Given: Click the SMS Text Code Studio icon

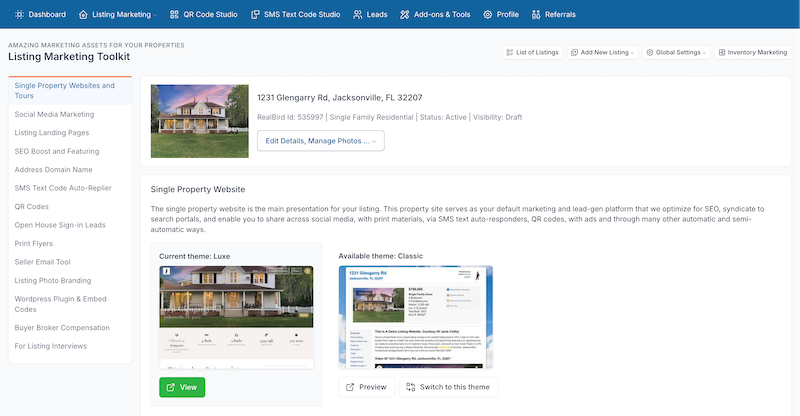Looking at the screenshot, I should pyautogui.click(x=255, y=14).
